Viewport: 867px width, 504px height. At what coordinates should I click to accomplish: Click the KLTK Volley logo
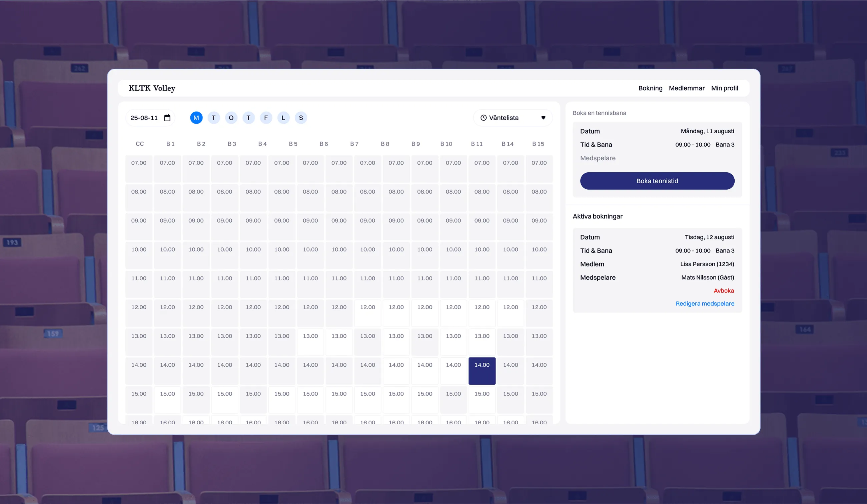point(152,88)
